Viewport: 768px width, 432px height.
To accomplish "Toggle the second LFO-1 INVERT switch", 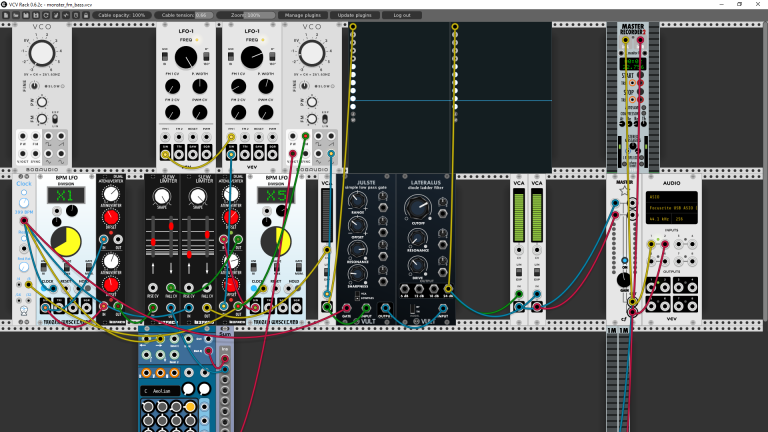I will point(272,57).
